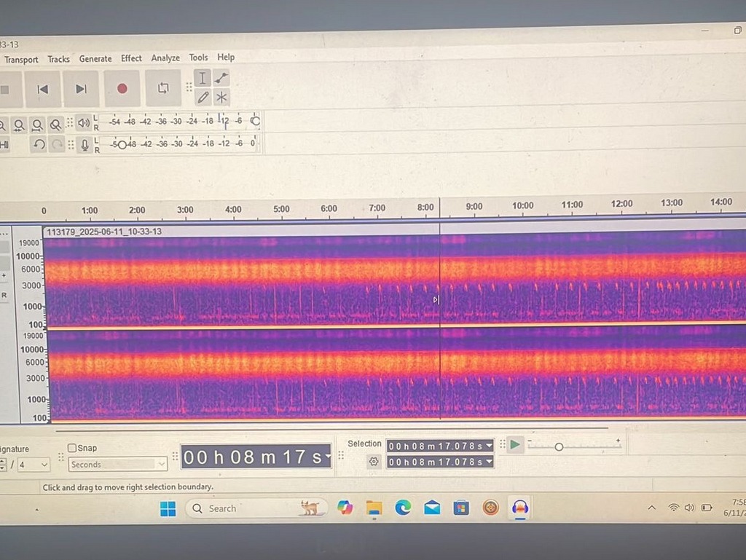Screen dimensions: 746x560
Task: Toggle the Loop playback button
Action: 163,88
